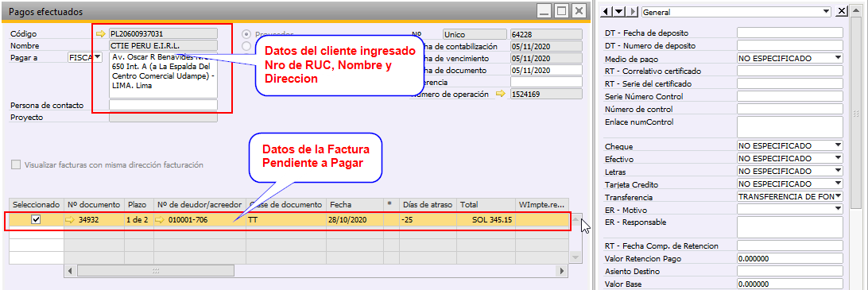Click the invoice table horizontal scrollbar thumb
This screenshot has height=290, width=868.
coord(156,271)
